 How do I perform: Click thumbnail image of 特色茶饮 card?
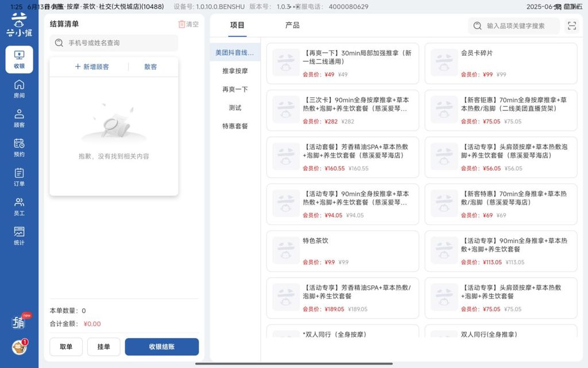coord(286,251)
